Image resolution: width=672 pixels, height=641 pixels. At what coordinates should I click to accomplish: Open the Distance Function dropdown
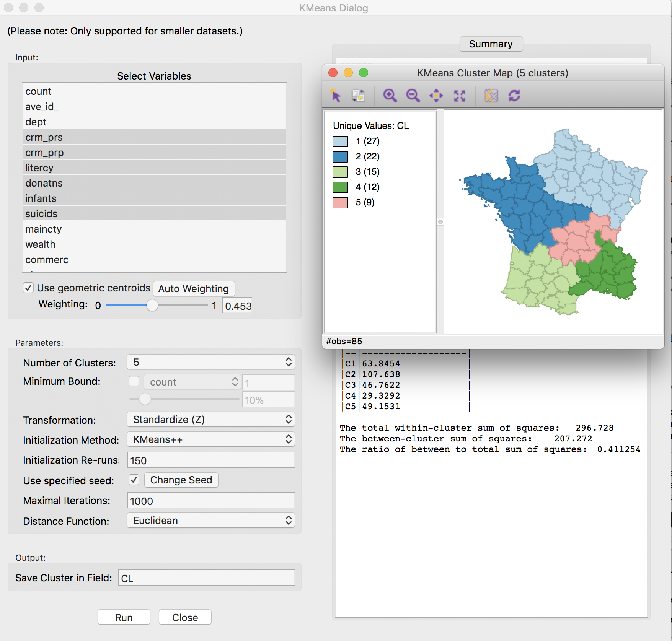(x=210, y=520)
